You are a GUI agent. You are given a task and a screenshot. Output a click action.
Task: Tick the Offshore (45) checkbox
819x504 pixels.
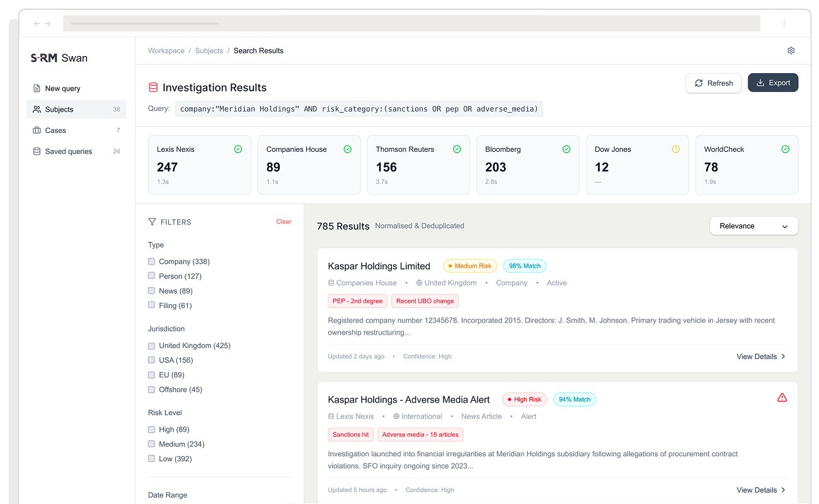pos(151,389)
